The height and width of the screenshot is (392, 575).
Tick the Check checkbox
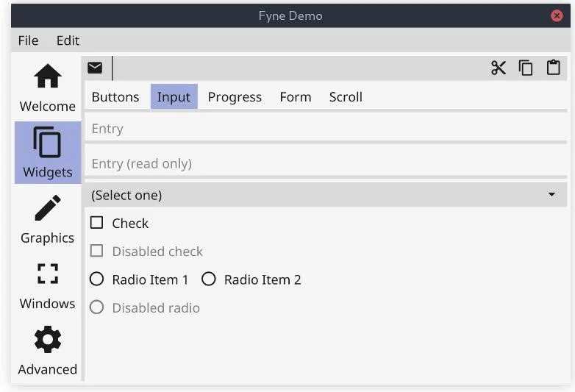click(96, 223)
